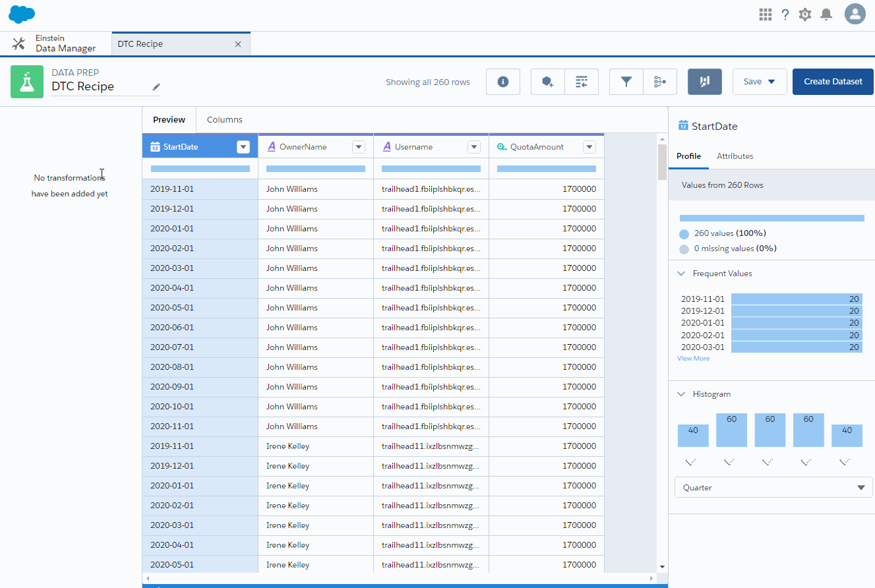875x588 pixels.
Task: Open the app launcher grid icon
Action: [766, 15]
